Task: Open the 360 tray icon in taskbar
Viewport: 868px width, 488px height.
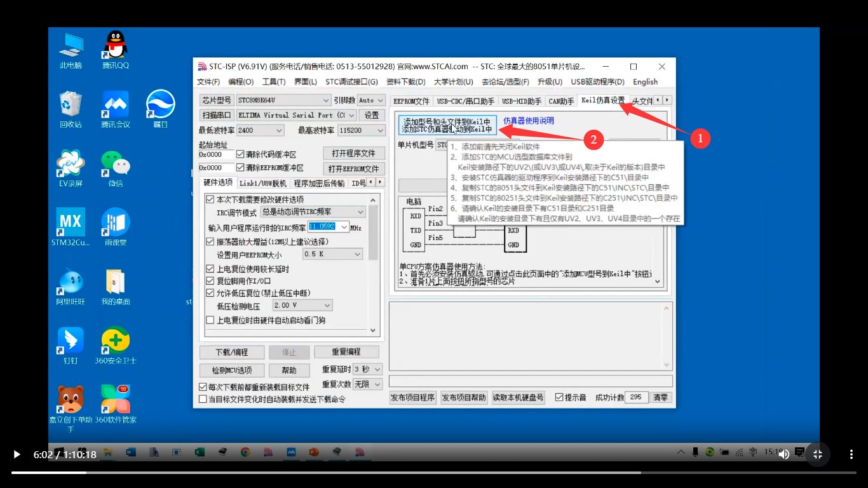Action: pos(710,452)
